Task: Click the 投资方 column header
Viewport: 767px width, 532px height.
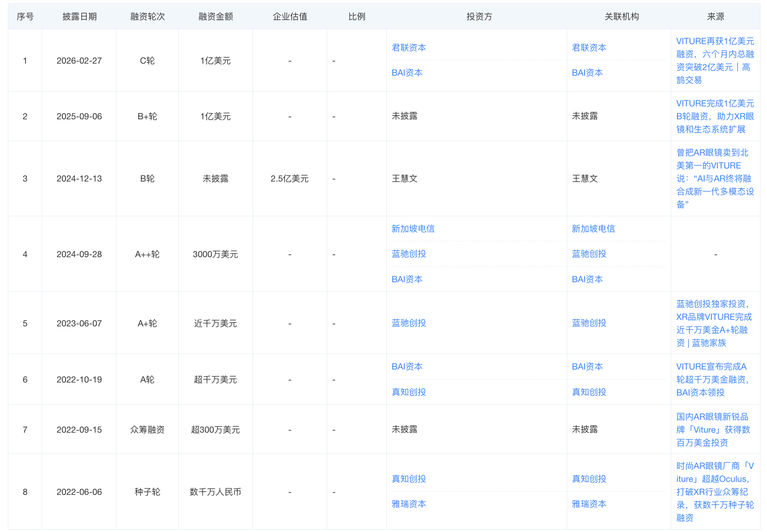Action: [478, 16]
